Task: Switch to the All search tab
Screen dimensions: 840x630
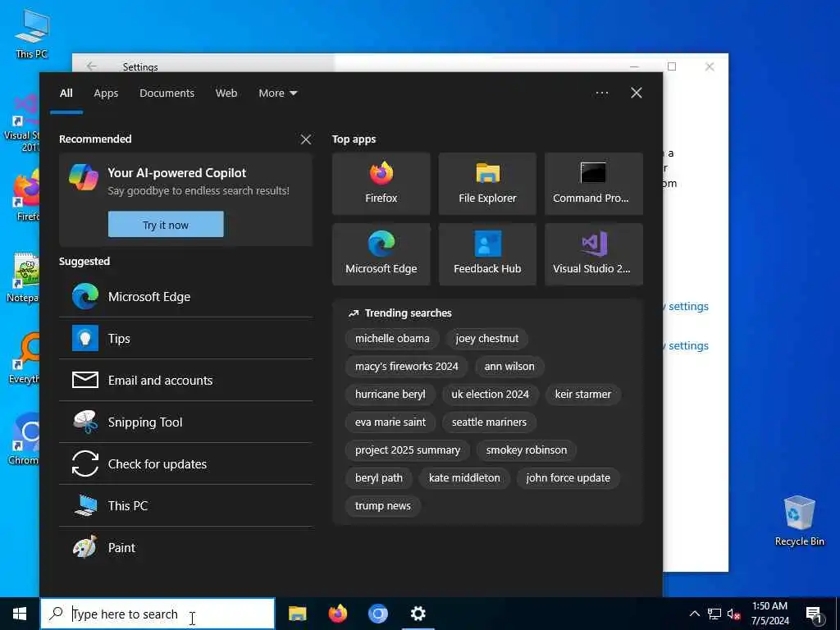Action: pyautogui.click(x=66, y=94)
